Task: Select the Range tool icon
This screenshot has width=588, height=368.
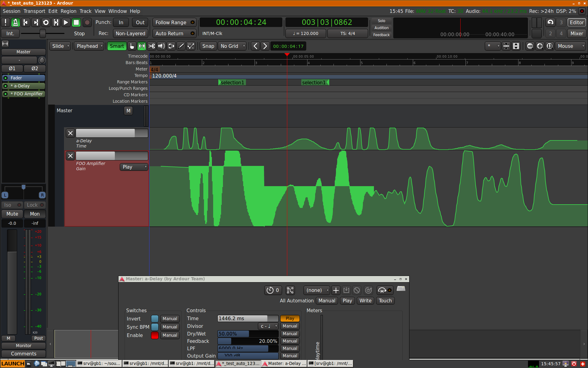Action: [142, 46]
